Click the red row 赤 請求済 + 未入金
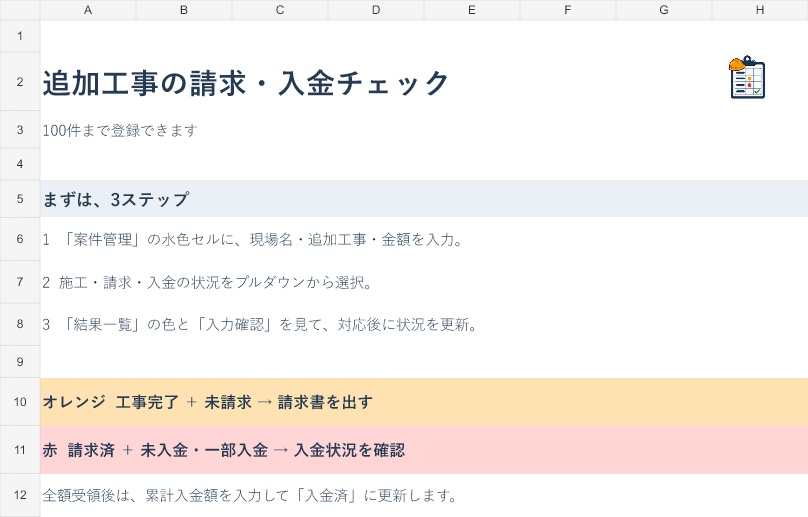The width and height of the screenshot is (808, 517). pos(424,450)
